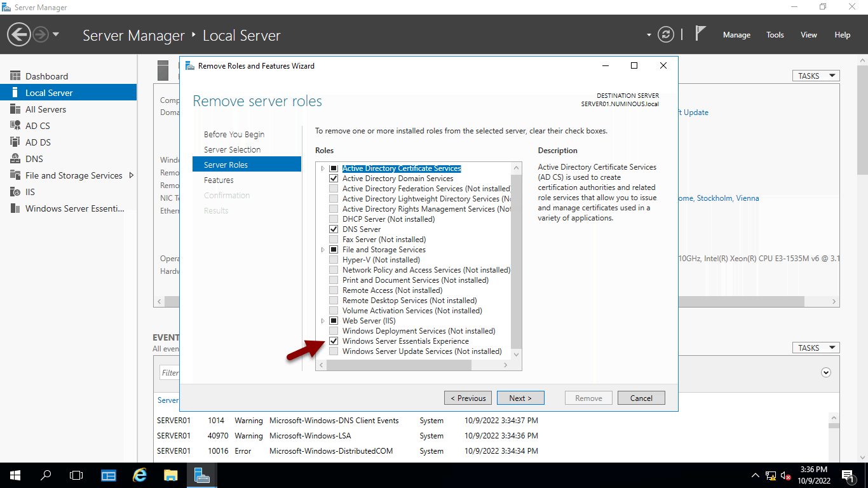Open Internet Explorer from the taskbar

pos(140,475)
